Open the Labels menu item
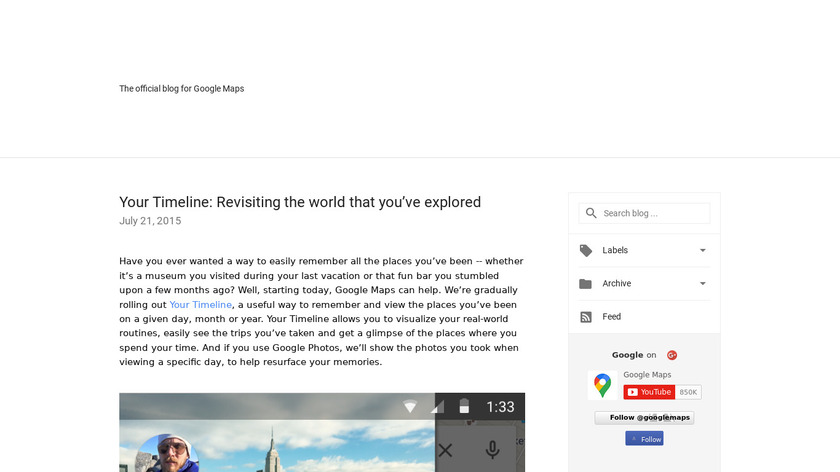840x472 pixels. pyautogui.click(x=615, y=250)
